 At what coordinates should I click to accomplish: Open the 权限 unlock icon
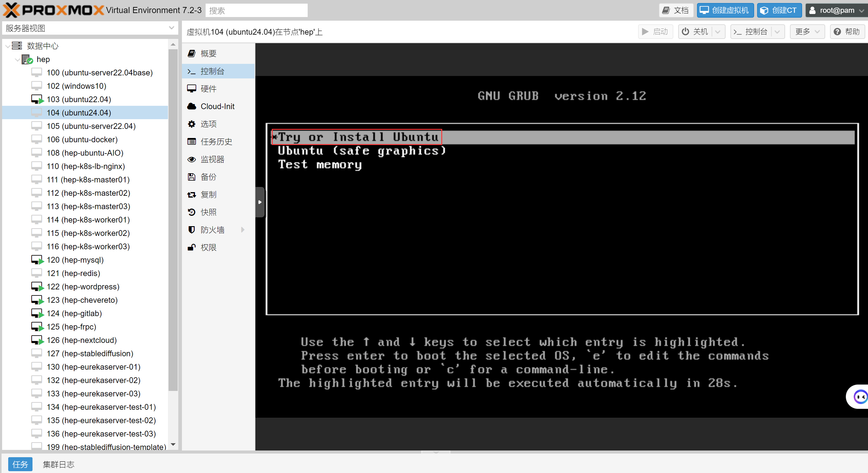click(191, 247)
